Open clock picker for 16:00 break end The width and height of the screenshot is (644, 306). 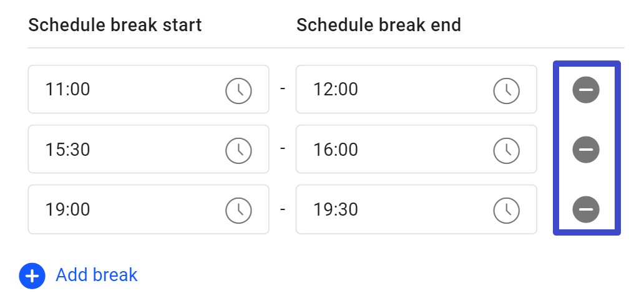click(x=507, y=151)
